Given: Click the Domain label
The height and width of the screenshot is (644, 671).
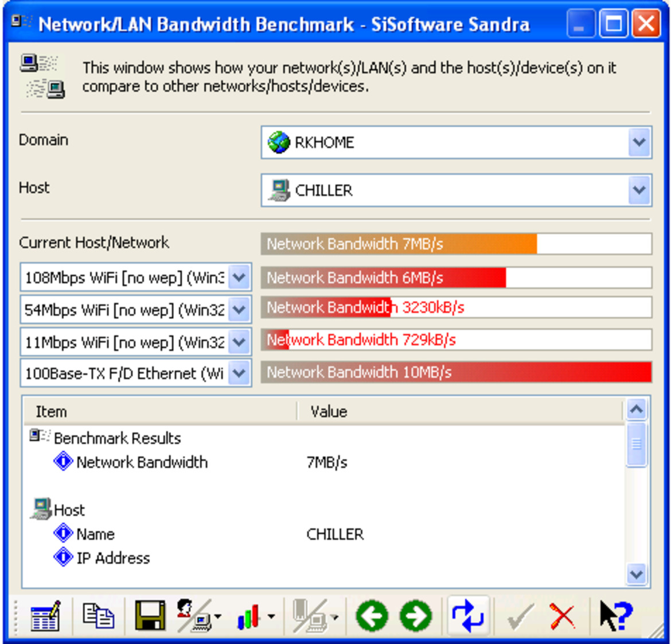Looking at the screenshot, I should point(43,140).
